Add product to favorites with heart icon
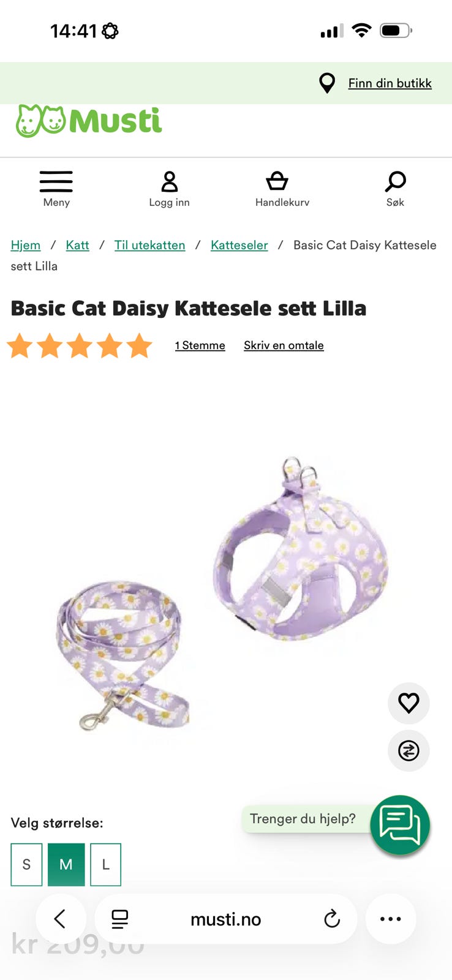452x980 pixels. click(x=409, y=703)
